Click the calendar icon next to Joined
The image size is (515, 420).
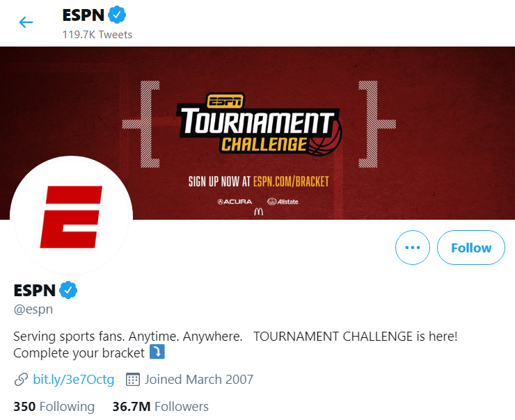(x=132, y=380)
